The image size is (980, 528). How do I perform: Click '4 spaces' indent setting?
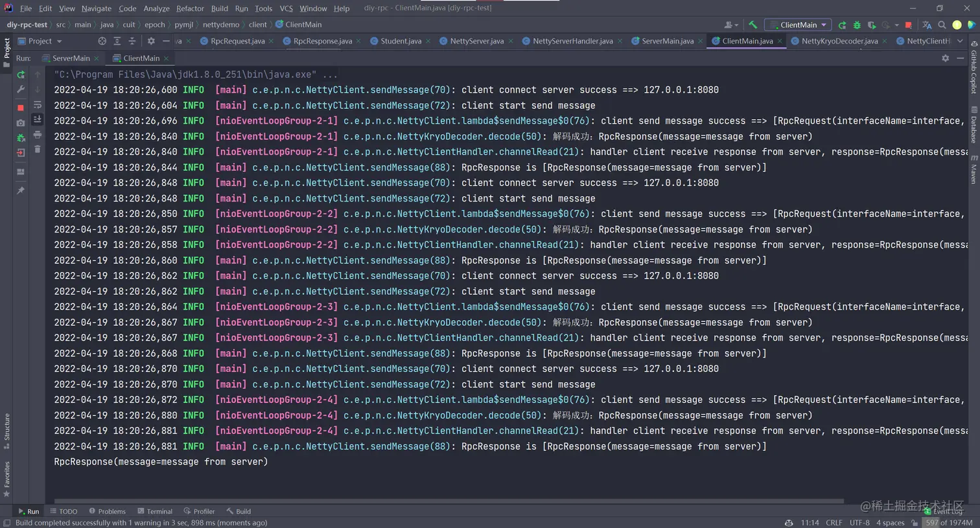pos(890,522)
